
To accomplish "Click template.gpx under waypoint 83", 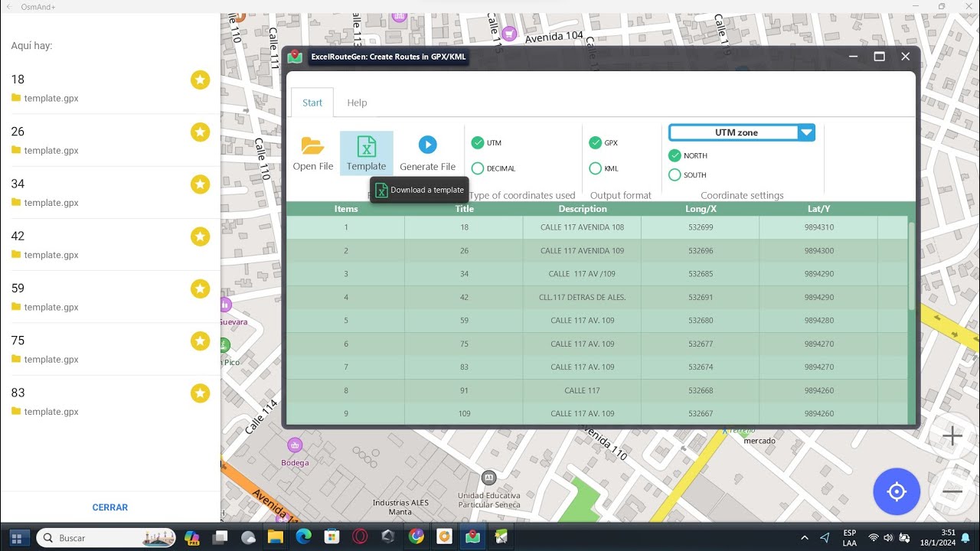I will coord(51,412).
